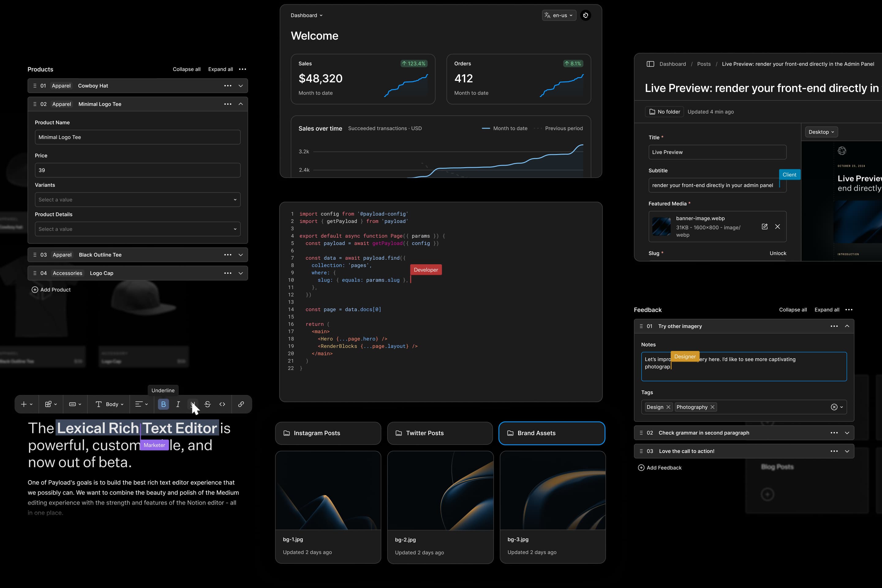Screen dimensions: 882x588
Task: Select the bg-2.jpg thumbnail
Action: (440, 491)
